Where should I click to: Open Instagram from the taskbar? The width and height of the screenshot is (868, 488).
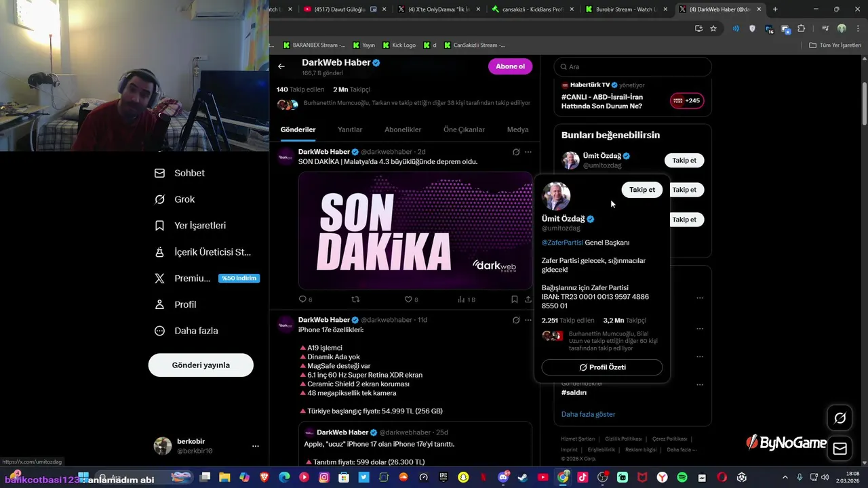[324, 477]
